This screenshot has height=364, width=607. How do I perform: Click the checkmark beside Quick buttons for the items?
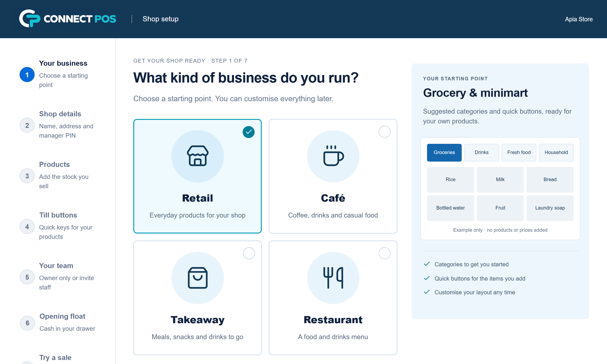tap(427, 278)
